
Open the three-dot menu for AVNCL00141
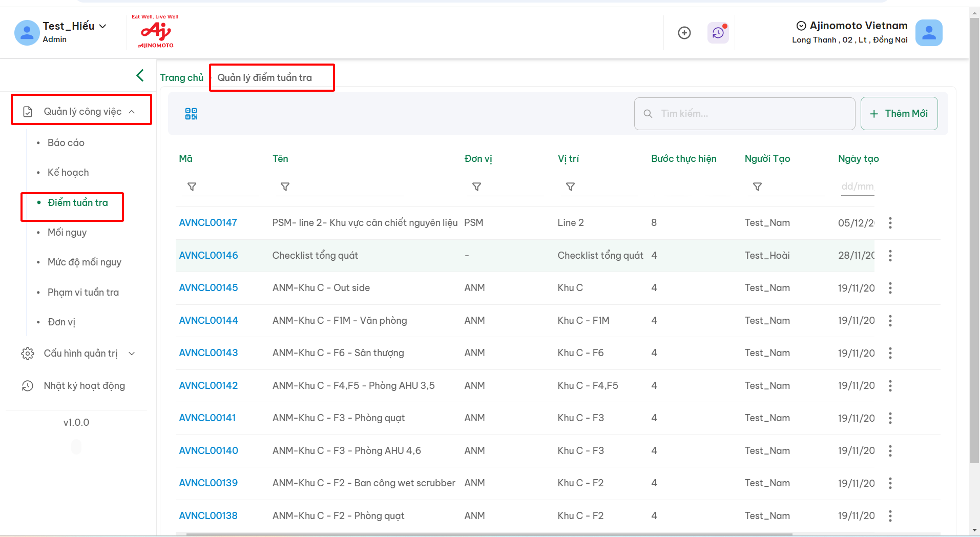pos(890,418)
